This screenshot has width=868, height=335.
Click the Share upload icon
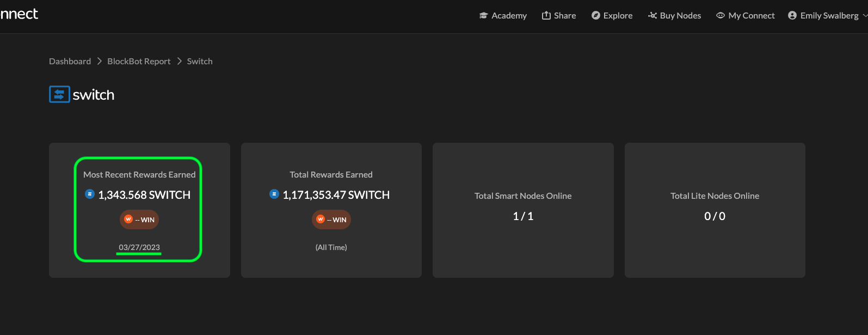pos(546,15)
